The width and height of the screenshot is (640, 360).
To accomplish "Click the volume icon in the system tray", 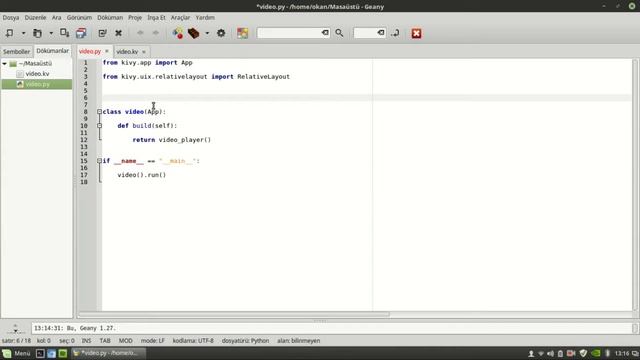I will 551,353.
